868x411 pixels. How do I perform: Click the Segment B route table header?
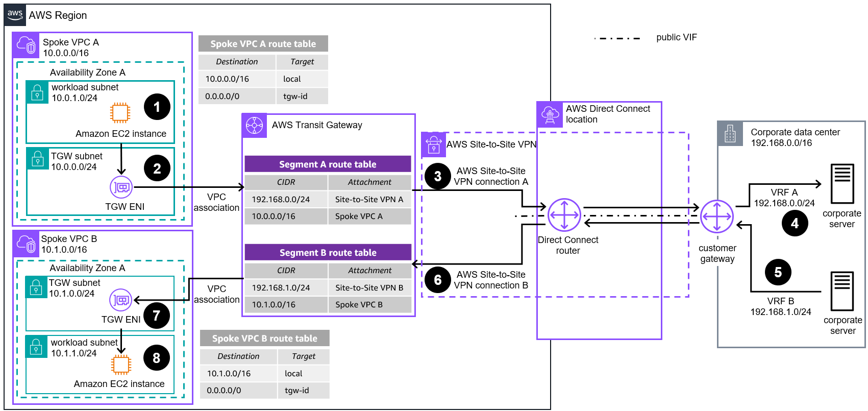(x=328, y=253)
